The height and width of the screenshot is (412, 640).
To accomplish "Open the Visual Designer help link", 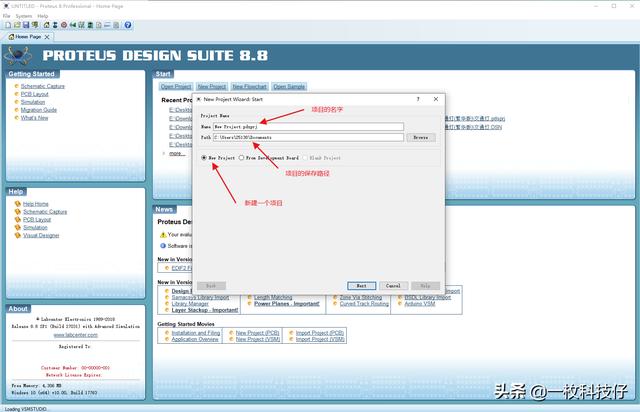I will (x=41, y=236).
